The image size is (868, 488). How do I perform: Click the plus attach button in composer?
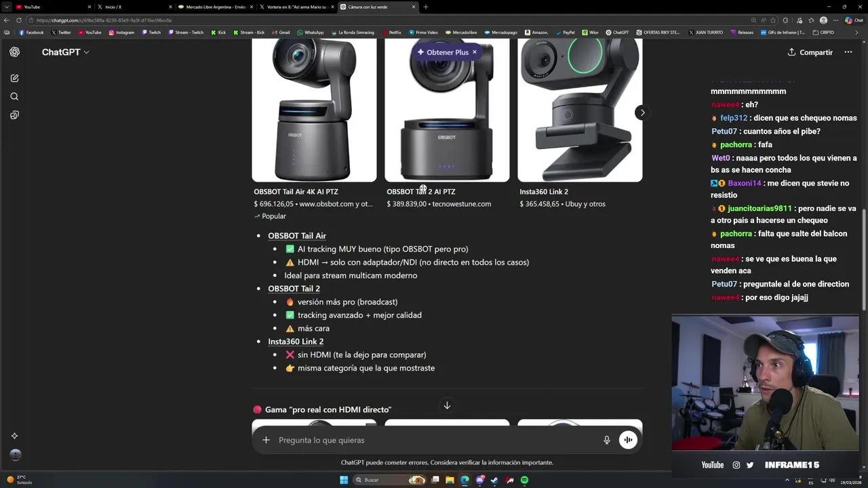(266, 440)
